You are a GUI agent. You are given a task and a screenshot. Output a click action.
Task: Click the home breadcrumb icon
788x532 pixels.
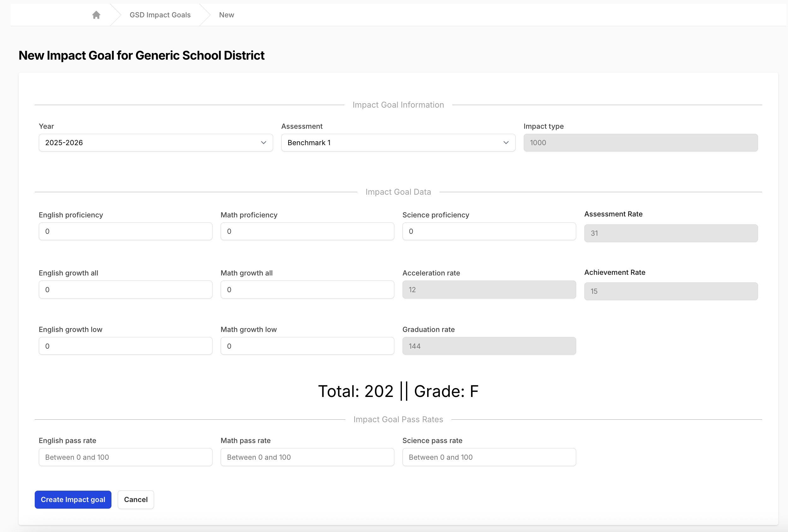[96, 15]
